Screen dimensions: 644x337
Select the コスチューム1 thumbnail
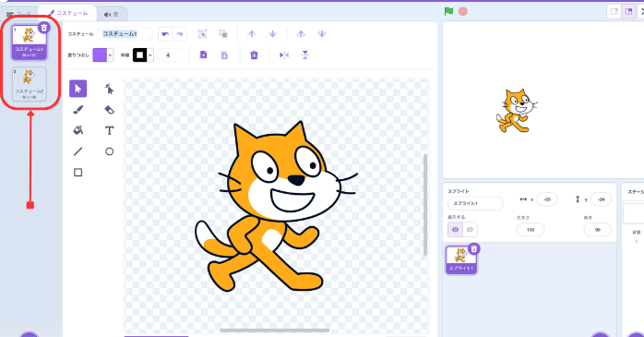click(x=30, y=42)
